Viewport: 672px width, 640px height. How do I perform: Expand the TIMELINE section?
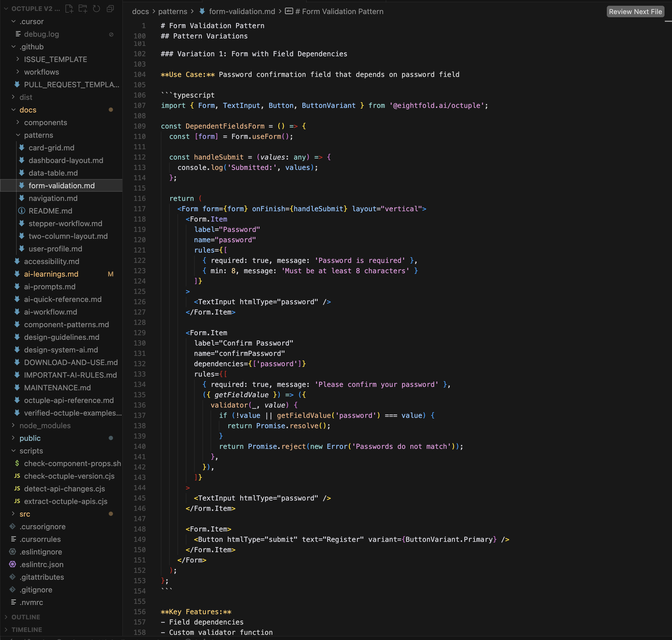pos(27,629)
